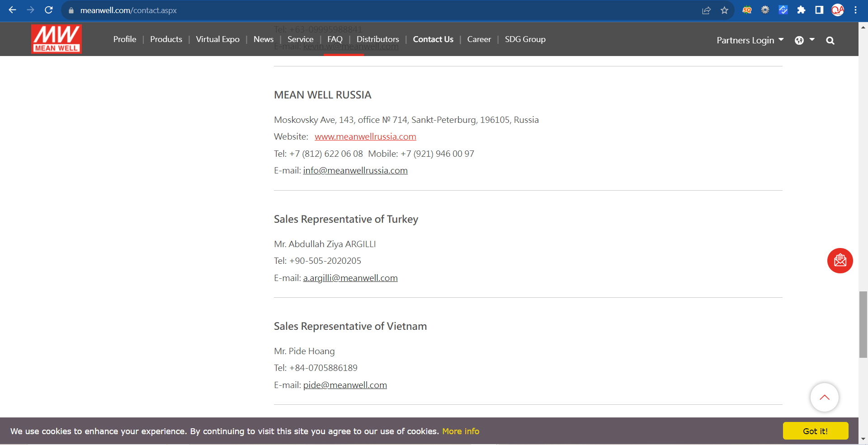Click Mr. Pide Hoang name
This screenshot has width=868, height=445.
(304, 351)
